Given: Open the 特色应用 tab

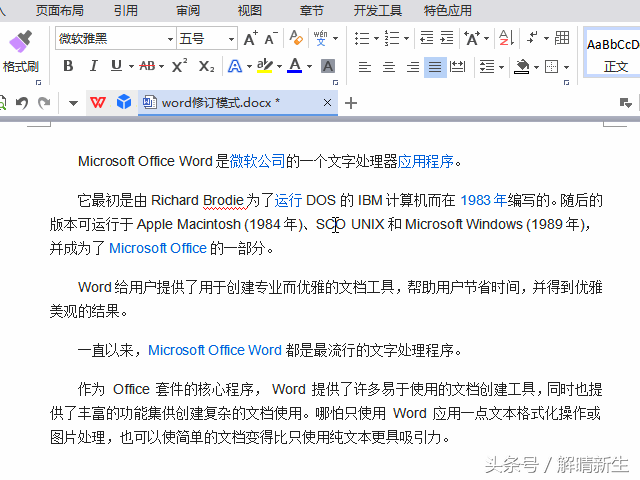Looking at the screenshot, I should point(448,10).
